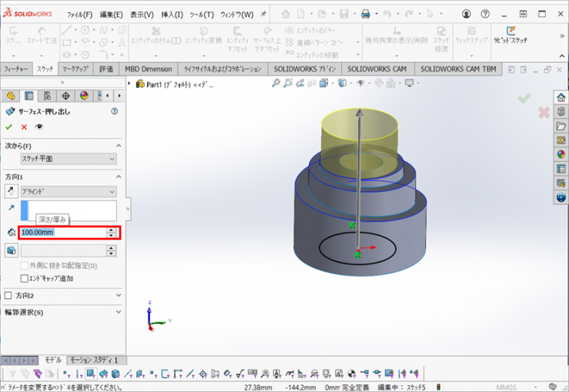
Task: Switch to the 評価 tab
Action: tap(106, 69)
